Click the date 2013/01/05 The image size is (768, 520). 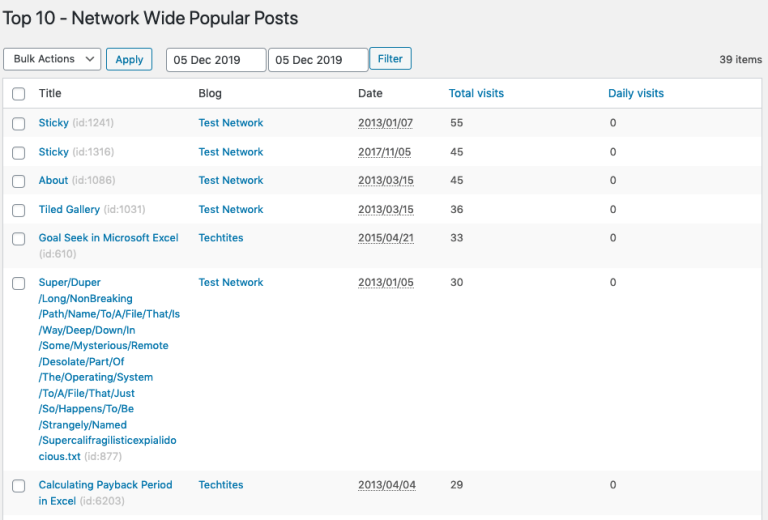[x=386, y=283]
